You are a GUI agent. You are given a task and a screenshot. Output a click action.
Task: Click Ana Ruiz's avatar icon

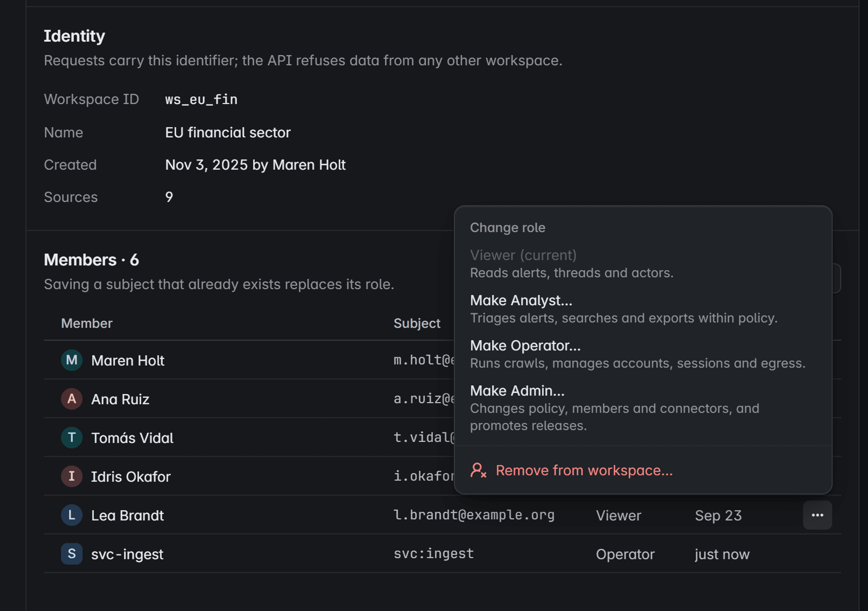coord(72,399)
